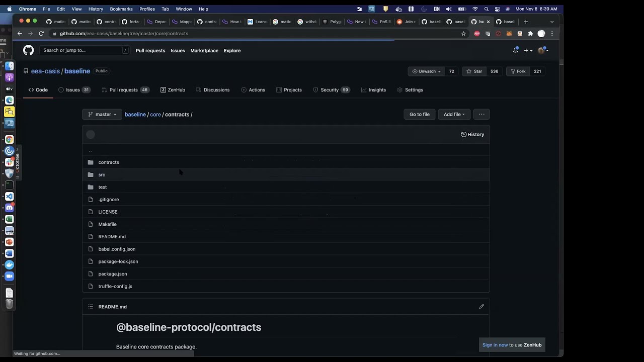Open the Projects tab
The width and height of the screenshot is (644, 362).
(x=289, y=89)
